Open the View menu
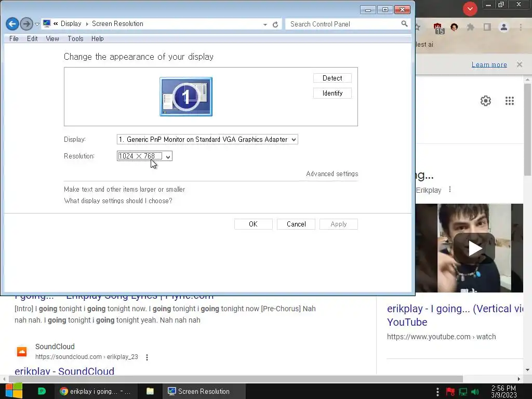 (52, 38)
